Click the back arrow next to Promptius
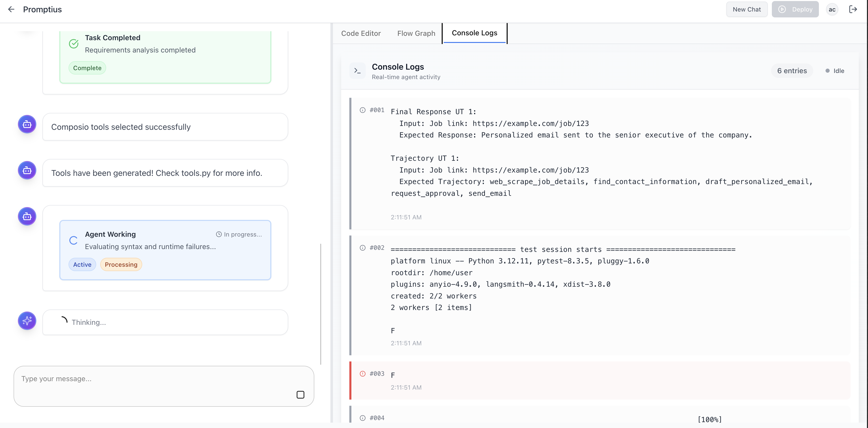This screenshot has width=868, height=428. [x=11, y=9]
